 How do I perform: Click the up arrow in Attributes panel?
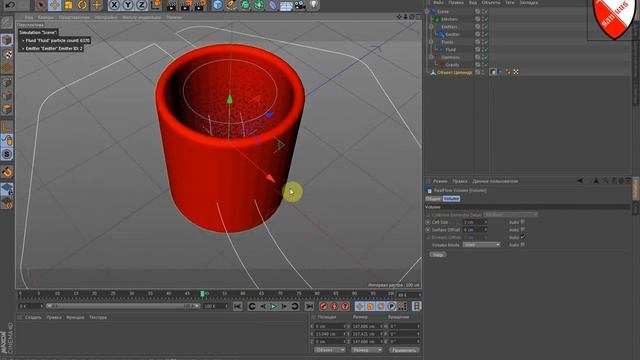tap(596, 181)
